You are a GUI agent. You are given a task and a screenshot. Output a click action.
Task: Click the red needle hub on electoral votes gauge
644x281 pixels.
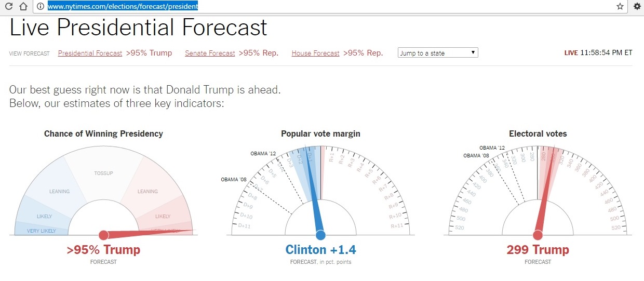(x=538, y=235)
